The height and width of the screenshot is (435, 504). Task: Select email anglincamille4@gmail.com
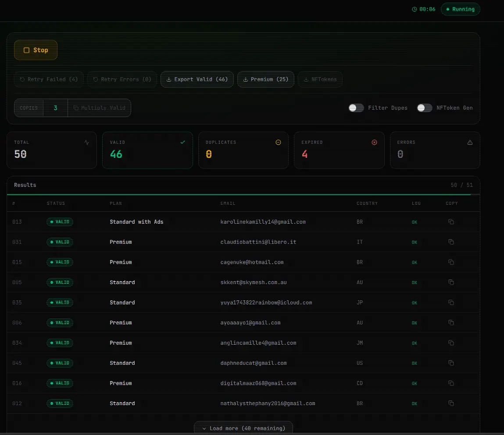tap(258, 343)
